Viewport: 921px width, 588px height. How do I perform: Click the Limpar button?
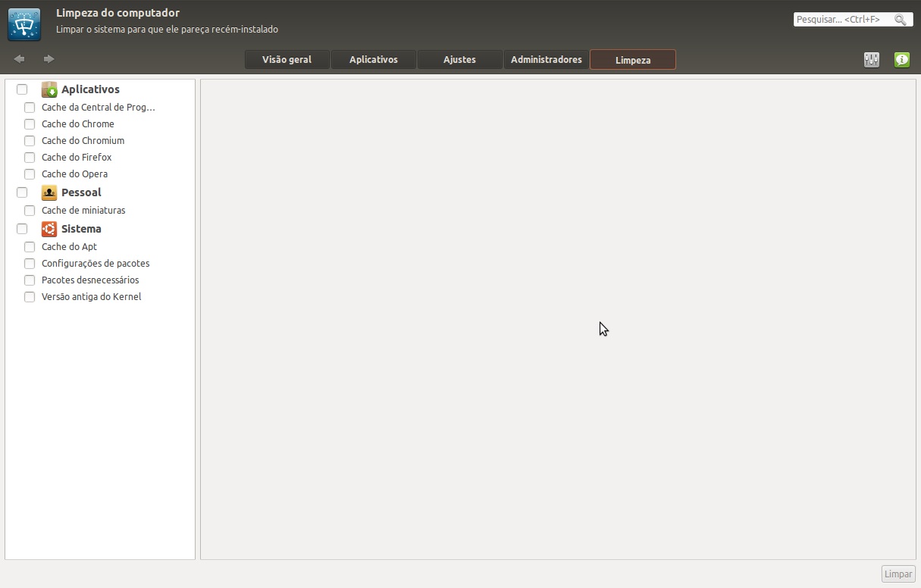point(898,574)
